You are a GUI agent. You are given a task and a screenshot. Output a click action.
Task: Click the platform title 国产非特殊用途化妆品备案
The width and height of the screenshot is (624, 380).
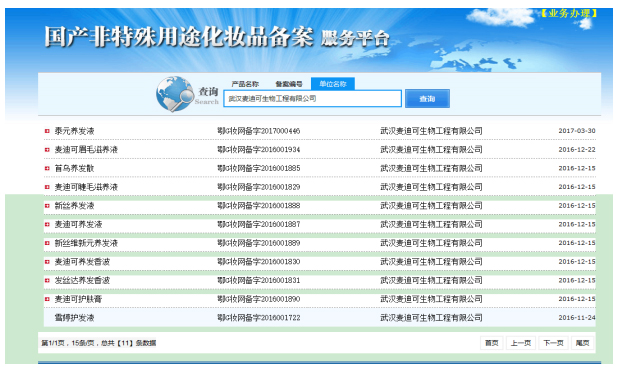[179, 37]
